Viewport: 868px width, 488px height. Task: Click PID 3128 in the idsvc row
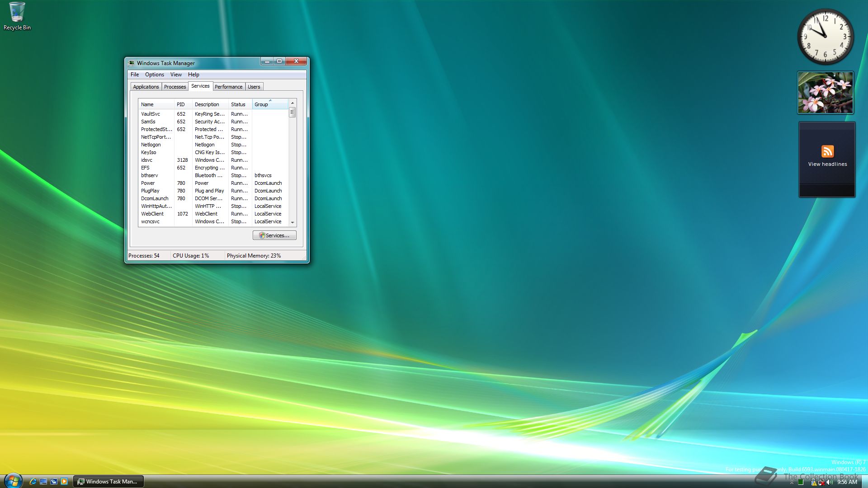coord(182,160)
